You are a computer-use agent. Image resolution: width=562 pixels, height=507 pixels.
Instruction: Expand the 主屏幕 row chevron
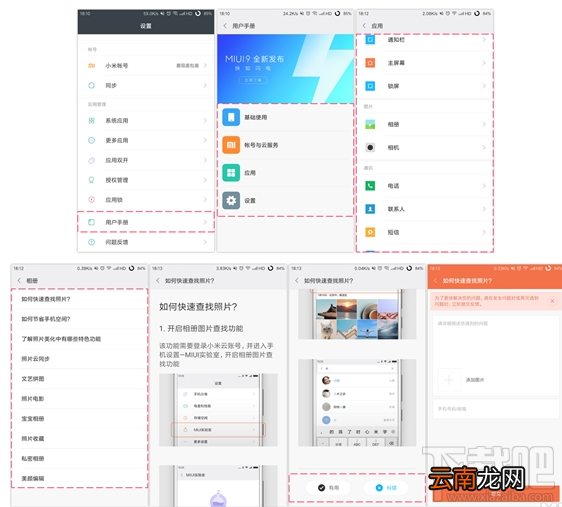pyautogui.click(x=484, y=63)
